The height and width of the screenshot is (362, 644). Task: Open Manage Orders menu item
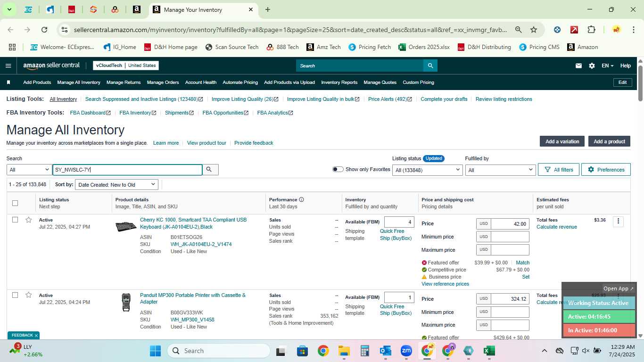point(163,82)
